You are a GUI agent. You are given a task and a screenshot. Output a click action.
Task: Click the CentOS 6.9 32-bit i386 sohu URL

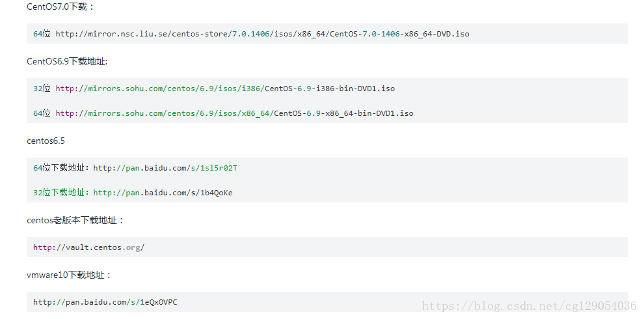point(225,89)
